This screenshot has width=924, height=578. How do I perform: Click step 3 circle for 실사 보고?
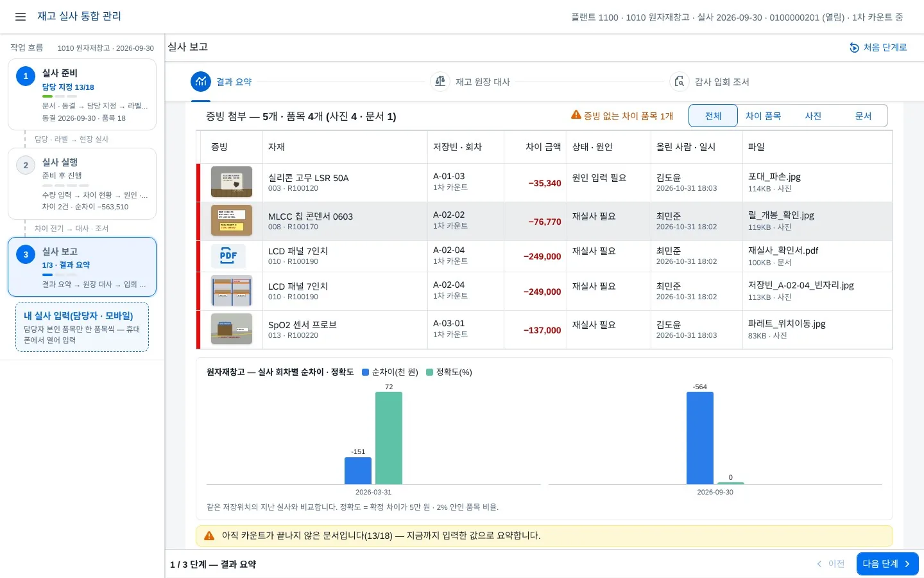click(x=26, y=254)
